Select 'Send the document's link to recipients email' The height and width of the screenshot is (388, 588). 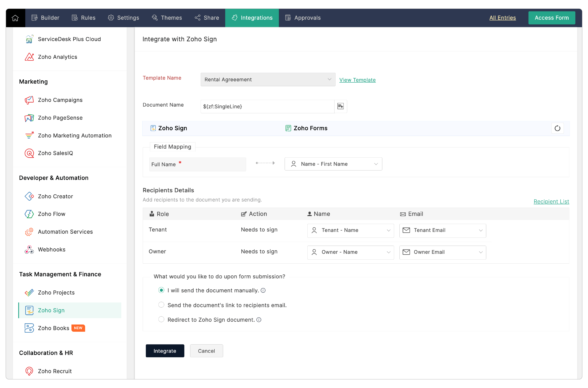[161, 305]
